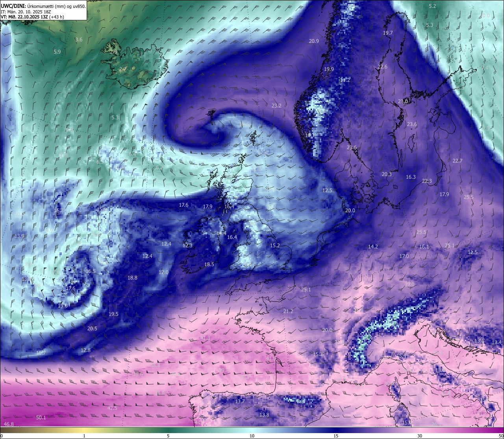Select the initial time line "IT: Mán. 20. 10. 2025 18Z"
Image resolution: width=504 pixels, height=439 pixels.
(26, 11)
